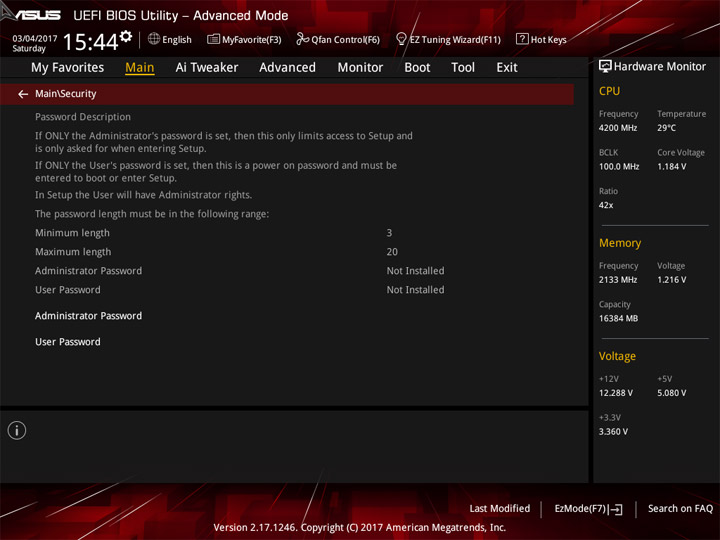Click the Maximum length row label
720x540 pixels.
pyautogui.click(x=73, y=252)
